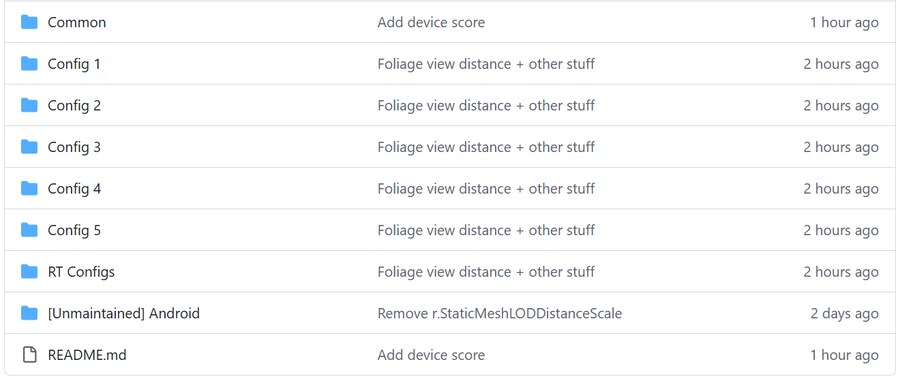This screenshot has width=900, height=379.
Task: Click the Config 4 folder icon
Action: point(29,188)
